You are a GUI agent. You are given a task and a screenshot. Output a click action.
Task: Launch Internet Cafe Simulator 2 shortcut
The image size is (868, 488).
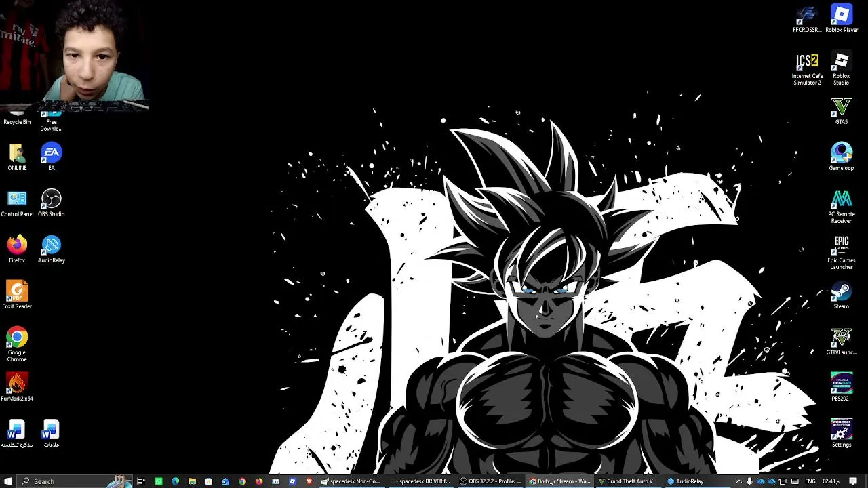(807, 69)
